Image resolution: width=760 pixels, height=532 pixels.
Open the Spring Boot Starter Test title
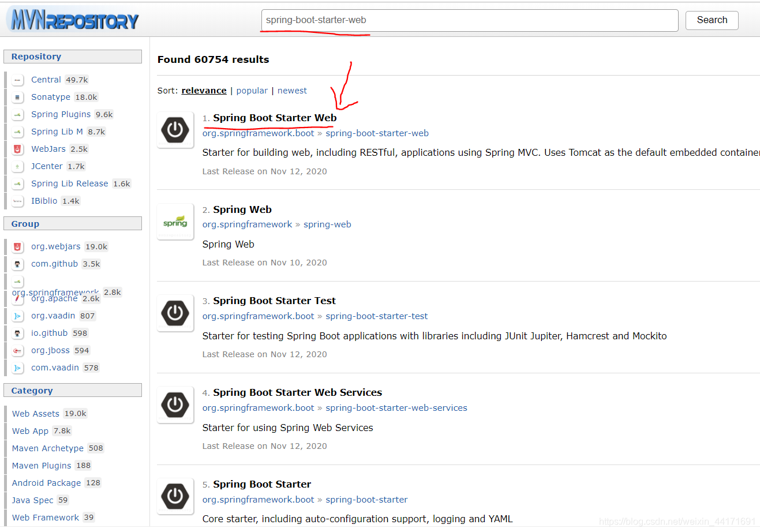pos(274,301)
